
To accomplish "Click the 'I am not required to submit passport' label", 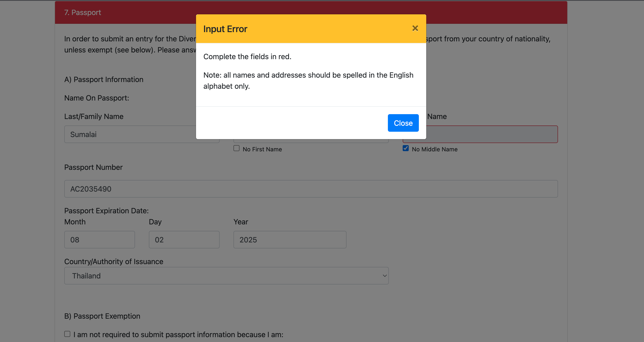I will point(178,335).
